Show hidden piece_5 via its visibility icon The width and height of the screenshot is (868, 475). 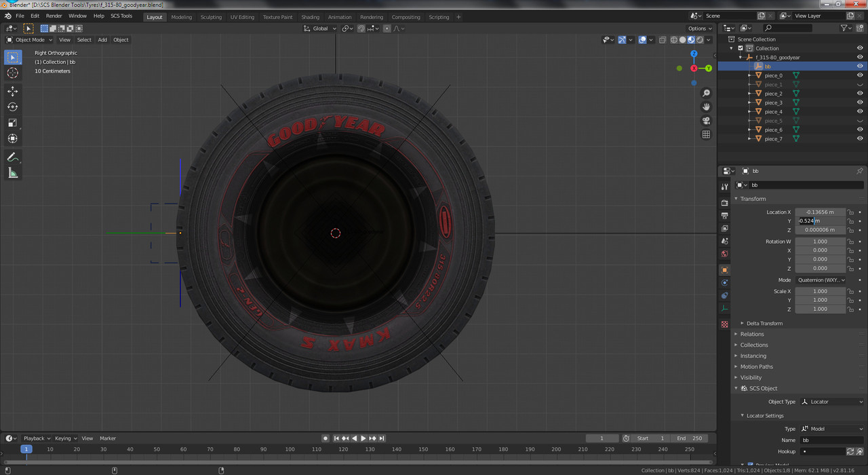(860, 120)
